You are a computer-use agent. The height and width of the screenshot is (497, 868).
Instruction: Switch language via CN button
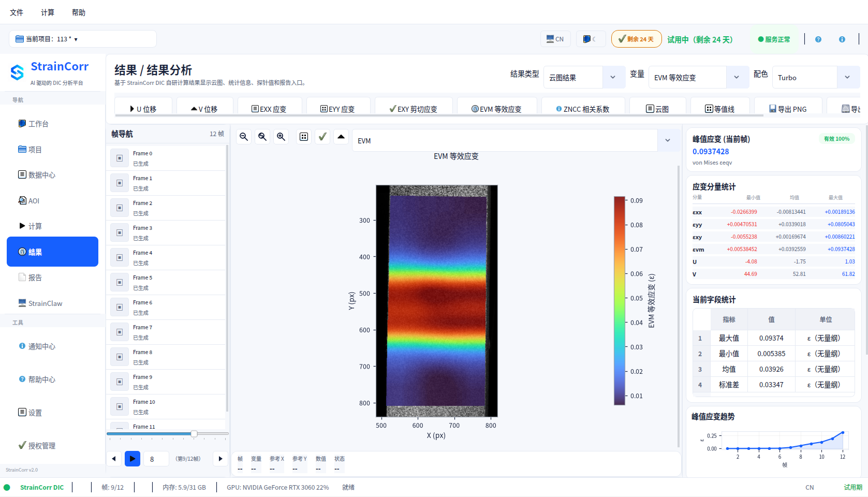555,39
